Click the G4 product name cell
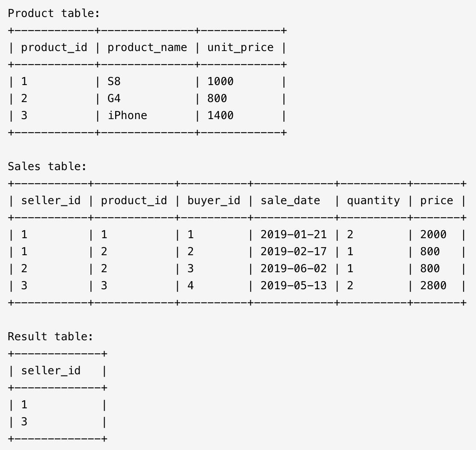Screen dimensions: 476x450 click(x=114, y=99)
